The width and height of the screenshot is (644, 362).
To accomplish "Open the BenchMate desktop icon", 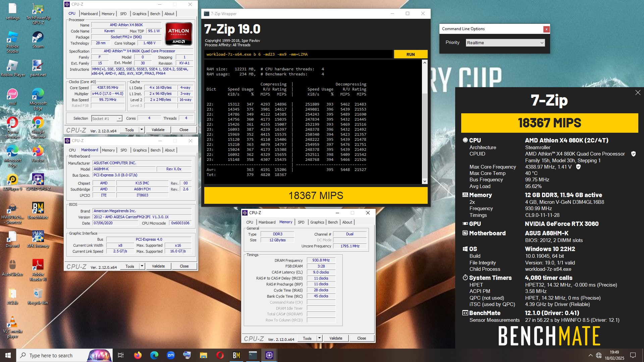I will click(x=38, y=211).
